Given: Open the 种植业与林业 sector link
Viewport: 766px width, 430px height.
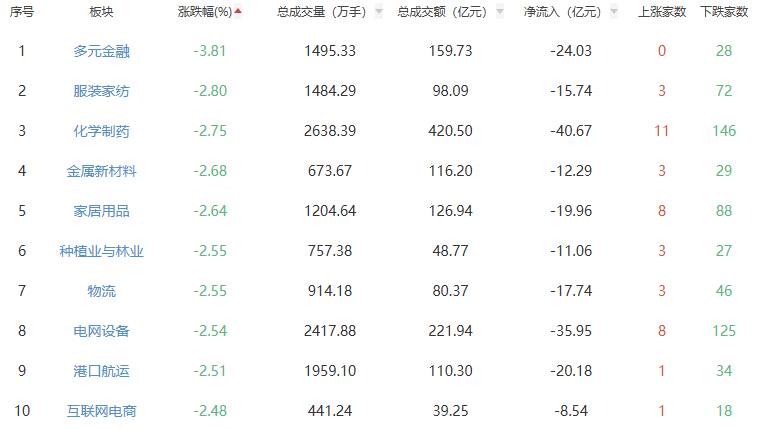Looking at the screenshot, I should pyautogui.click(x=101, y=251).
